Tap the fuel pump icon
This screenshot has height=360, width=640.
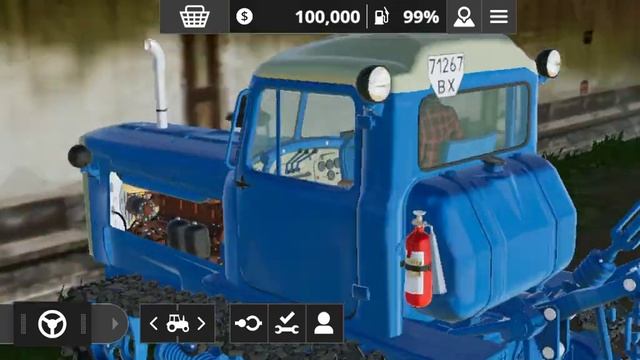(381, 17)
